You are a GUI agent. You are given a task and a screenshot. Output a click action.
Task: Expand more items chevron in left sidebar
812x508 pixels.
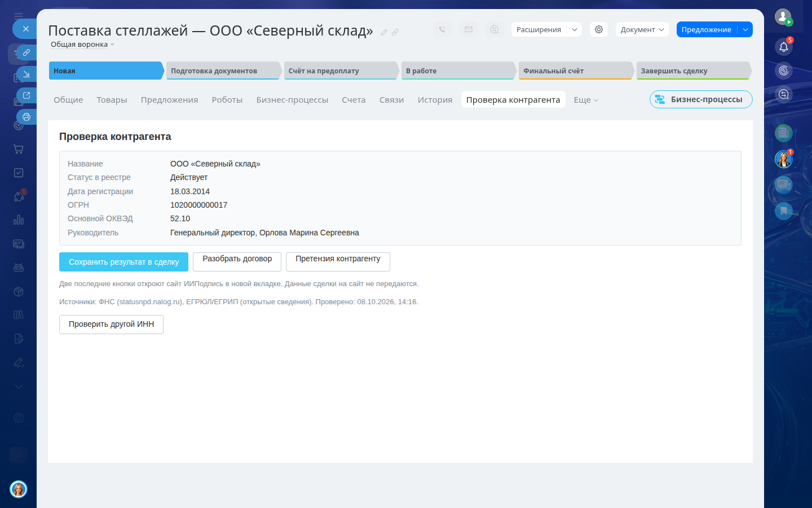click(19, 387)
